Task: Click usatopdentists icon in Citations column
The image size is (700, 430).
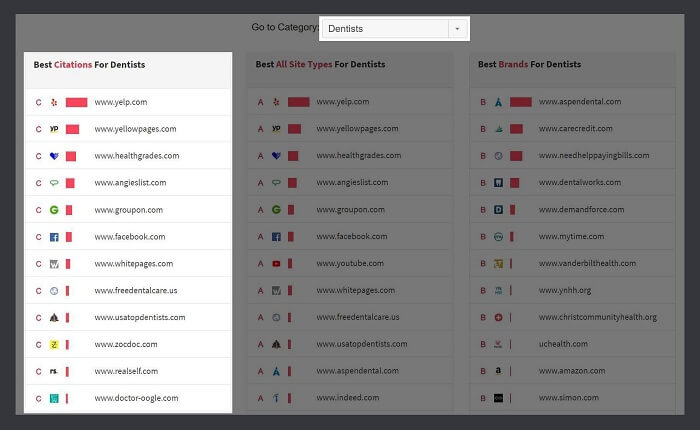Action: coord(54,317)
